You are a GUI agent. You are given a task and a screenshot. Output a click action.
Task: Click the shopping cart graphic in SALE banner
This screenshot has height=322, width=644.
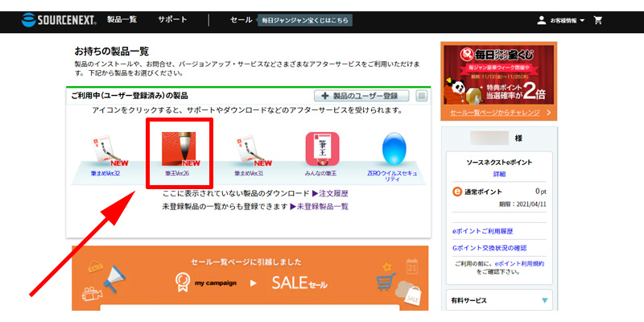click(386, 281)
